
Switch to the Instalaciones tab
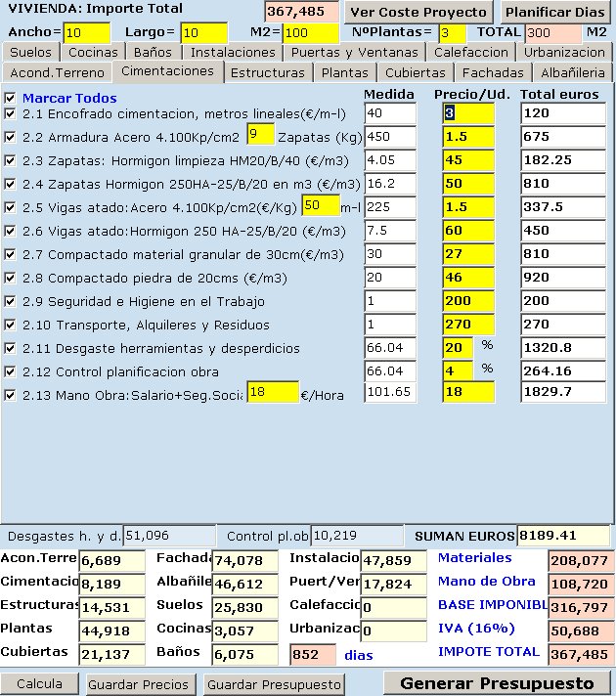[233, 53]
